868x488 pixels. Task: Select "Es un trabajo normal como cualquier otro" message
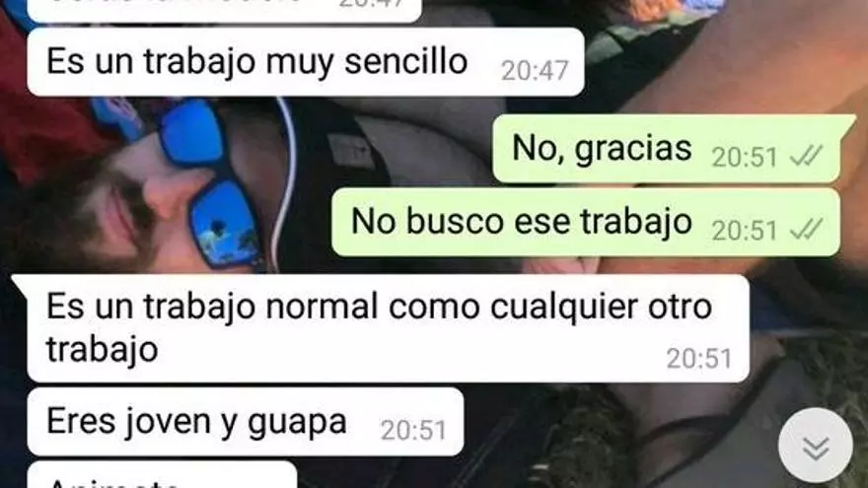pos(388,328)
